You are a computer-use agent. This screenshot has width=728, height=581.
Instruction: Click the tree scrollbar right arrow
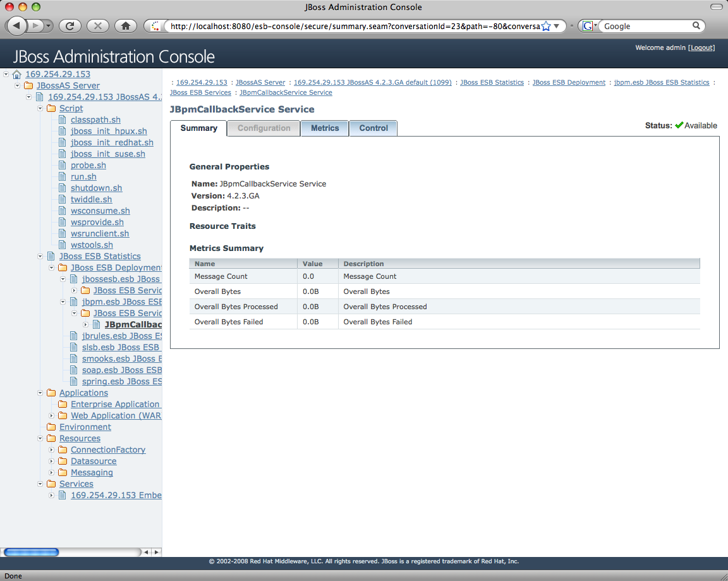pos(157,552)
